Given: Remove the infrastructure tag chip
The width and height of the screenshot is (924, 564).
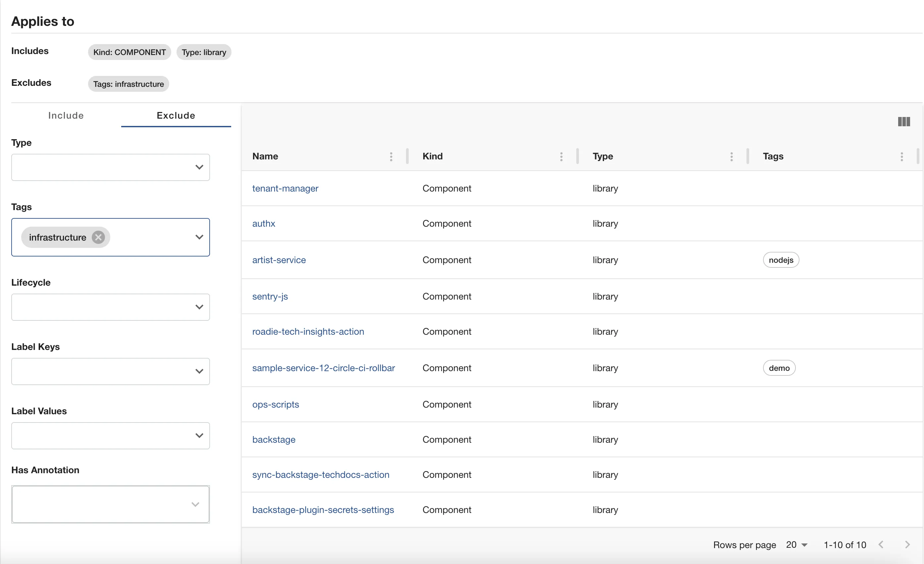Looking at the screenshot, I should pyautogui.click(x=98, y=237).
